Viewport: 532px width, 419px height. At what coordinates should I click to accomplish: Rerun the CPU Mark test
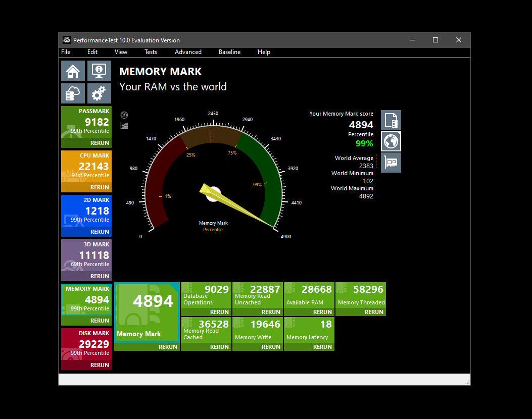coord(100,187)
